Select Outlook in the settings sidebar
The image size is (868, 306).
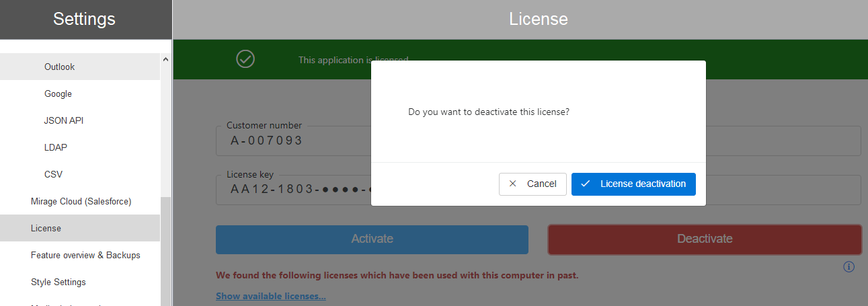click(60, 67)
